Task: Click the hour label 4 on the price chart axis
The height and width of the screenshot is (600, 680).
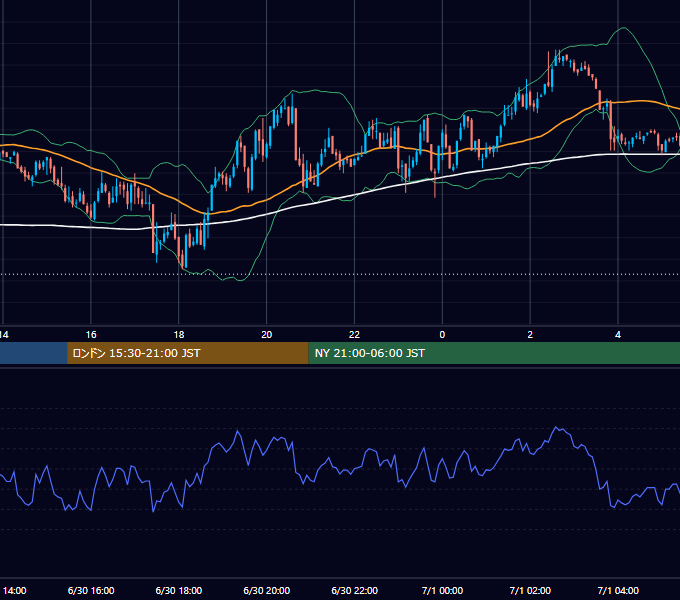Action: coord(618,335)
